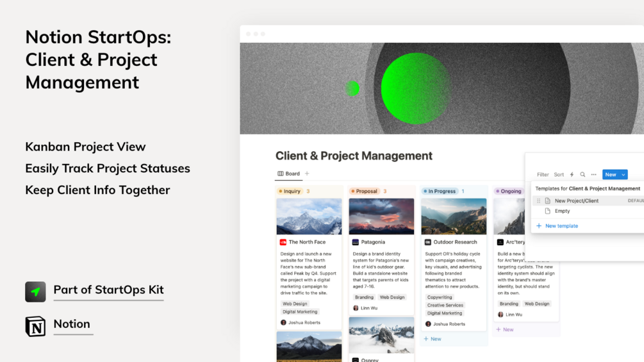Click the Arc'teryx logo icon
Viewport: 644px width, 362px height.
(500, 242)
